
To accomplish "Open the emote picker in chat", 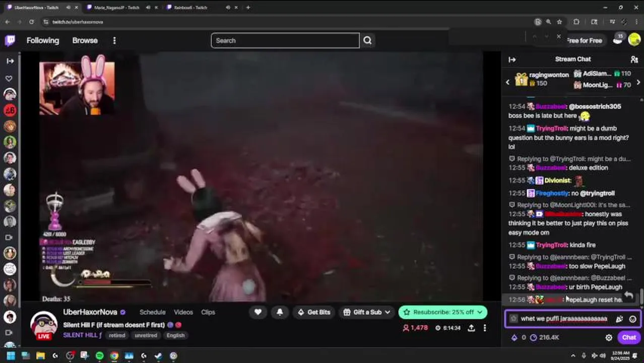I will click(x=632, y=319).
